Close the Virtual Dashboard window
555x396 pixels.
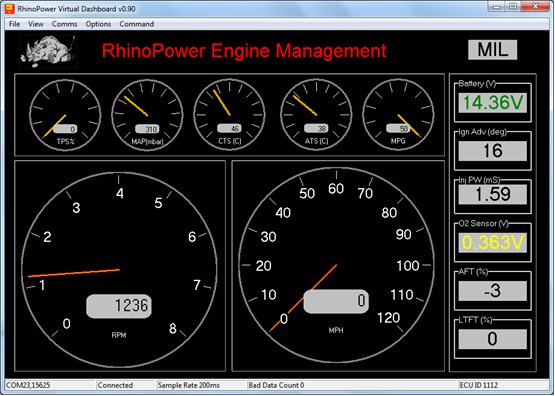coord(536,7)
